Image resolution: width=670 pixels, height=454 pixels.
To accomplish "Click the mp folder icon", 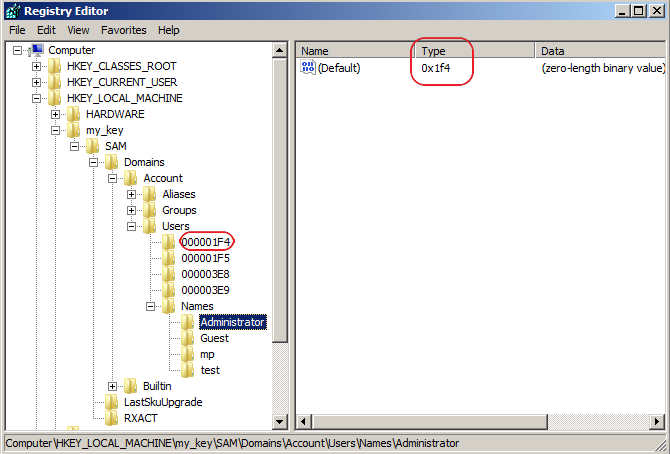I will coord(188,354).
